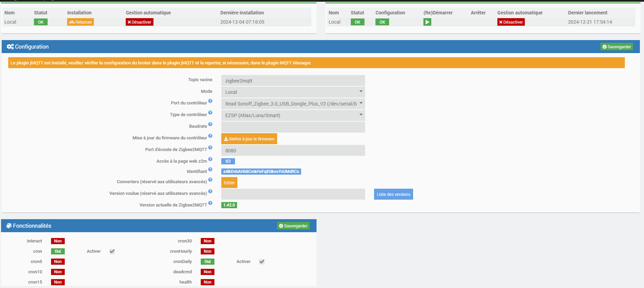Click help icon for firmware update label

tap(210, 136)
